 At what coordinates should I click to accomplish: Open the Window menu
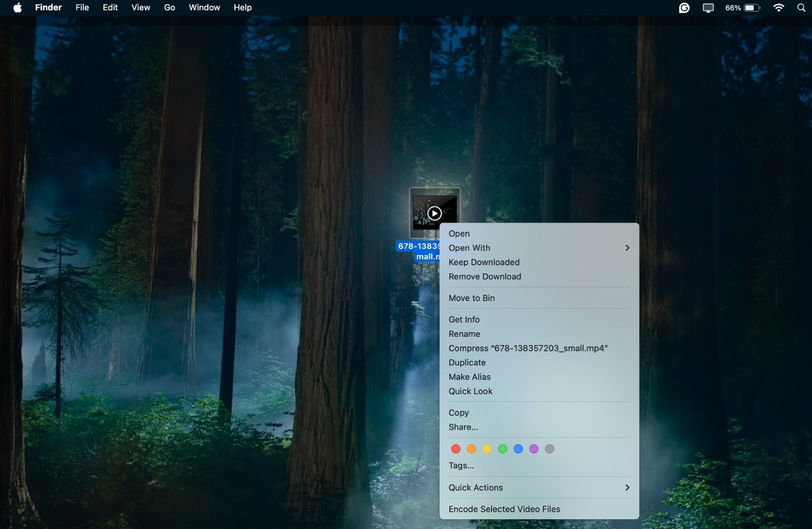(205, 8)
